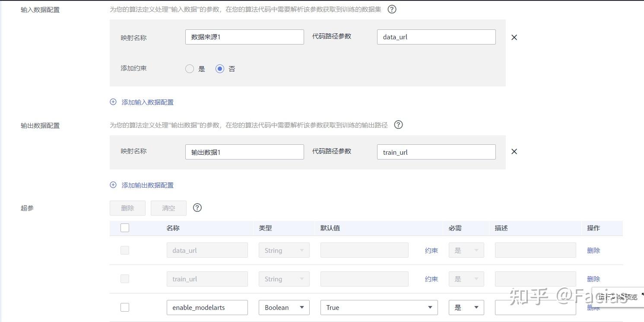Check the header checkbox to select all hyperparameters
The height and width of the screenshot is (322, 644).
coord(124,228)
